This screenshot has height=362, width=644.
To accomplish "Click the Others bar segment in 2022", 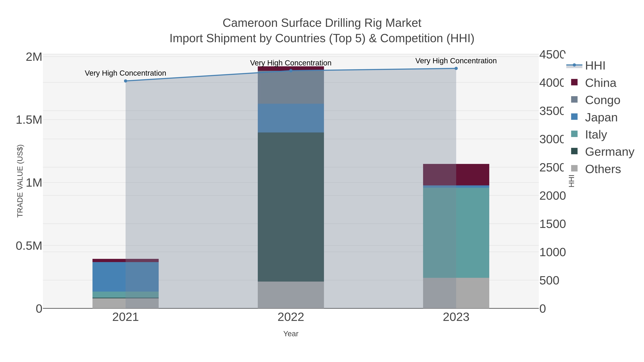I will pyautogui.click(x=291, y=295).
